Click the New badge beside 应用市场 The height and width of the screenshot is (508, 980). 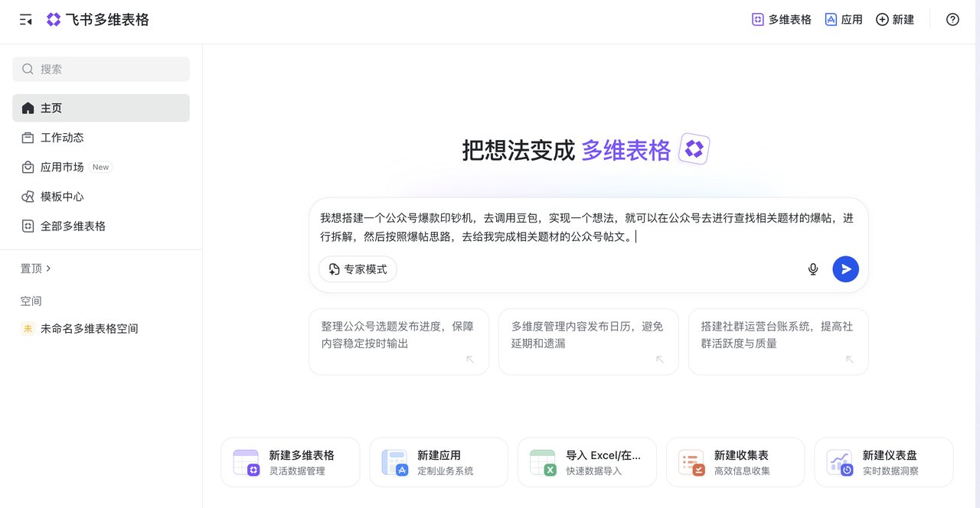tap(101, 167)
